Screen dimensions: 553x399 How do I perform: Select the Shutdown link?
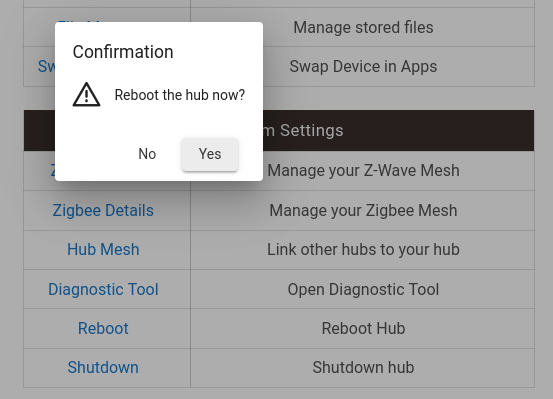[x=103, y=367]
